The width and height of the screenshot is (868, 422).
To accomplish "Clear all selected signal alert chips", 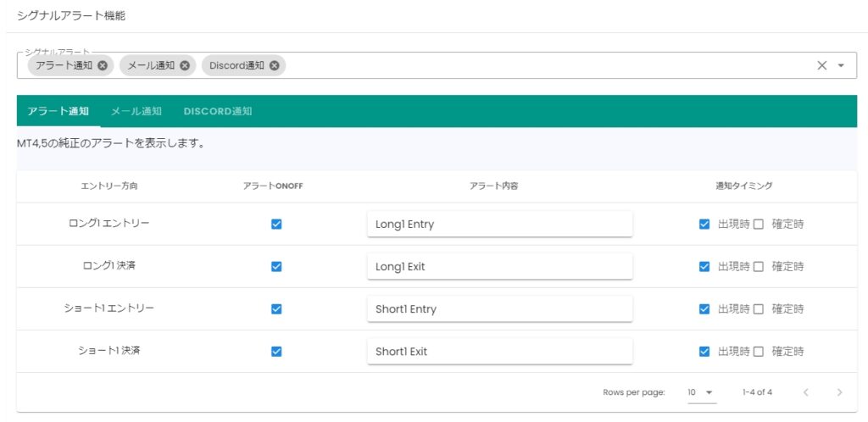I will 822,65.
